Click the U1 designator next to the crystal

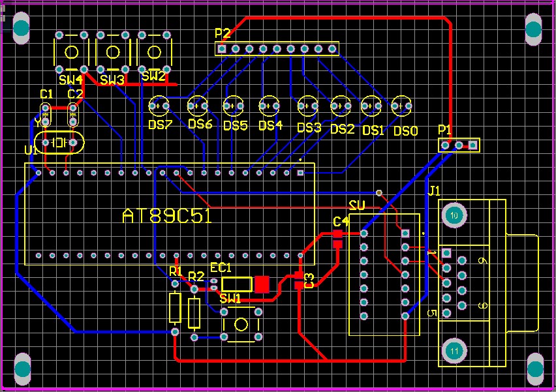click(x=31, y=150)
